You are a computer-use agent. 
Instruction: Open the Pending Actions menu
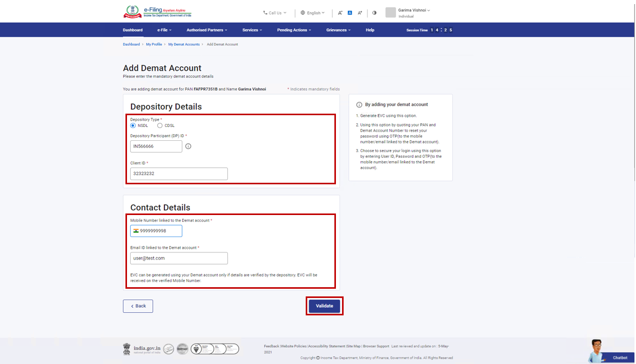tap(294, 30)
